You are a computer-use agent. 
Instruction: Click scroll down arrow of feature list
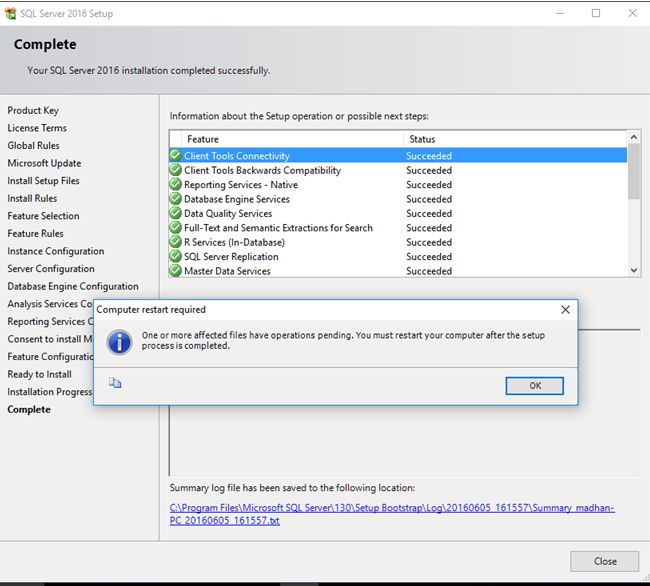click(x=633, y=270)
